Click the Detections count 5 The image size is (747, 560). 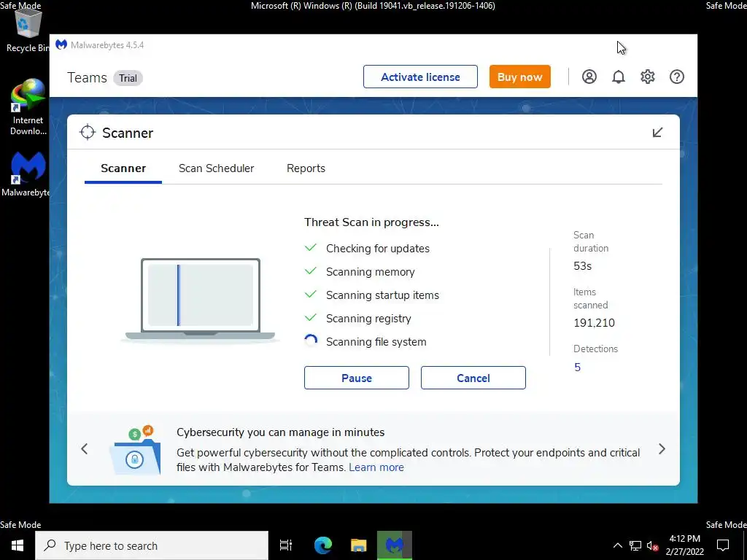(578, 367)
